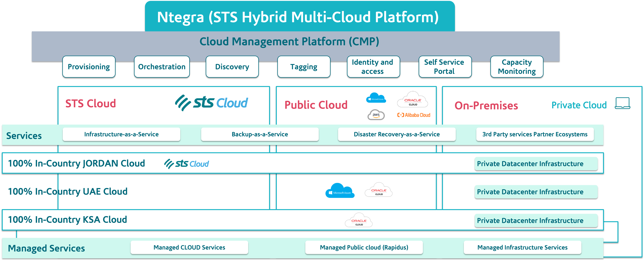This screenshot has height=261, width=644.
Task: Click the Managed Services row label
Action: 46,248
